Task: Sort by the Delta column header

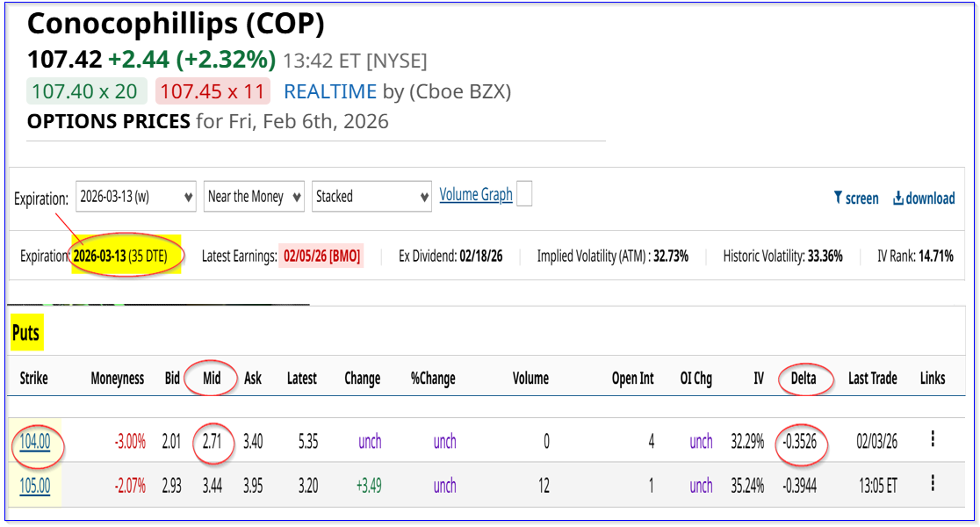Action: 803,379
